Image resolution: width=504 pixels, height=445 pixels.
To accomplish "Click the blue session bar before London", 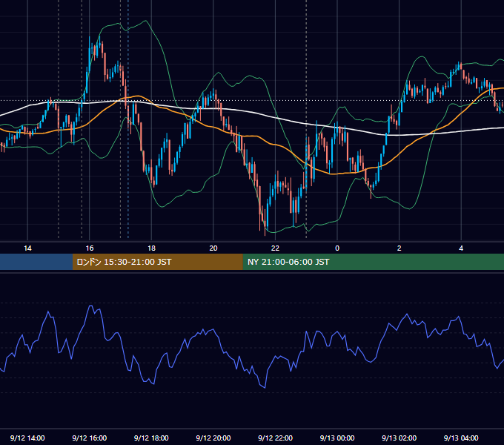I will tap(36, 262).
